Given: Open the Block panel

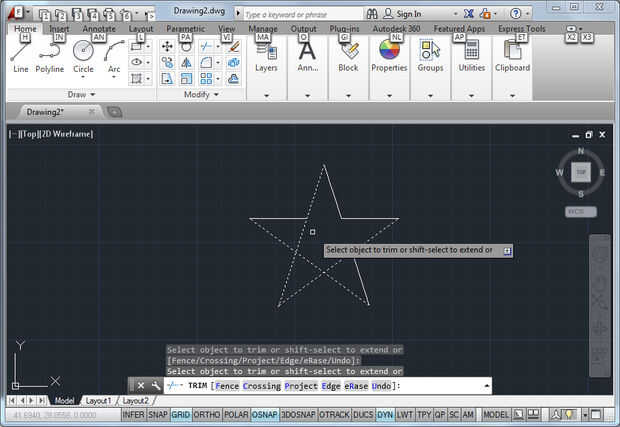Looking at the screenshot, I should coord(348,54).
